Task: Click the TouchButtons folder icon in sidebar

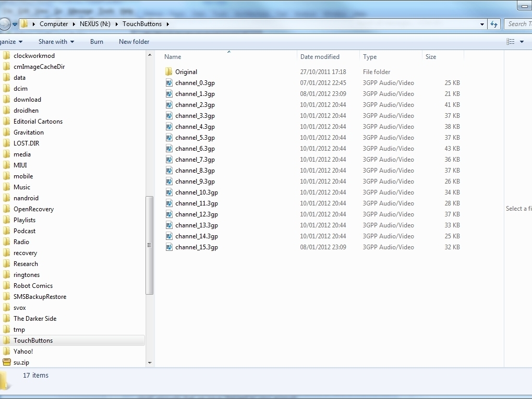Action: click(x=6, y=340)
